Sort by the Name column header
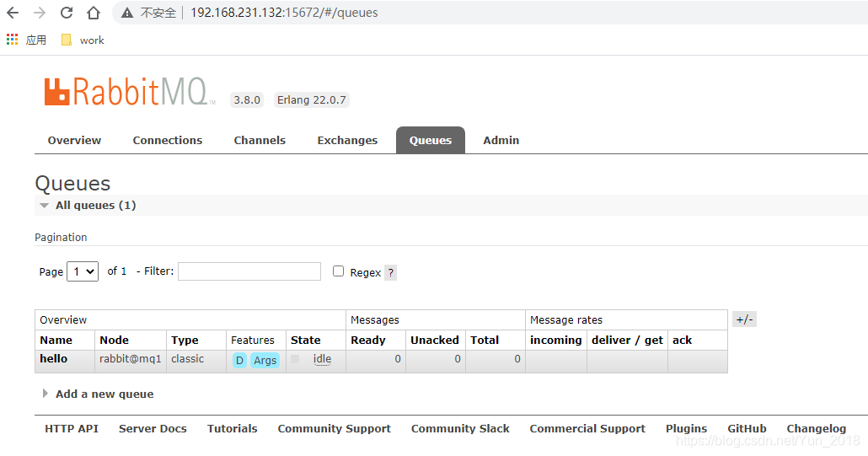868x456 pixels. click(x=56, y=341)
